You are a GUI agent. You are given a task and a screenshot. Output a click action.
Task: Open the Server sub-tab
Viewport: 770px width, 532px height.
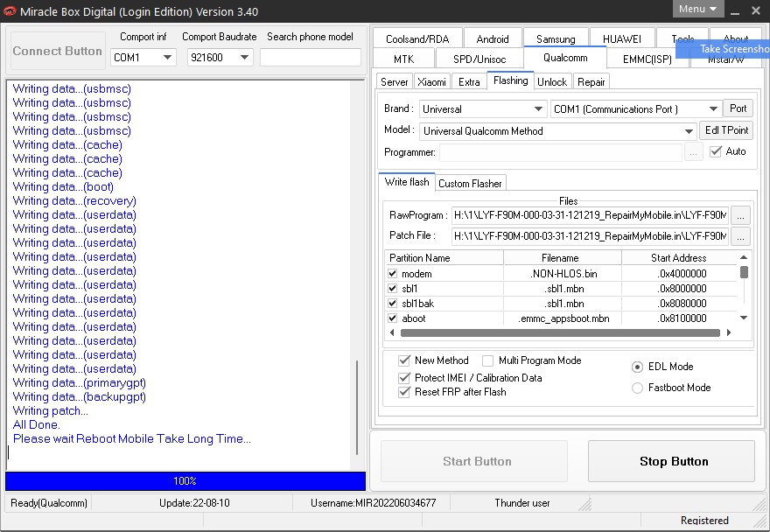[x=395, y=82]
